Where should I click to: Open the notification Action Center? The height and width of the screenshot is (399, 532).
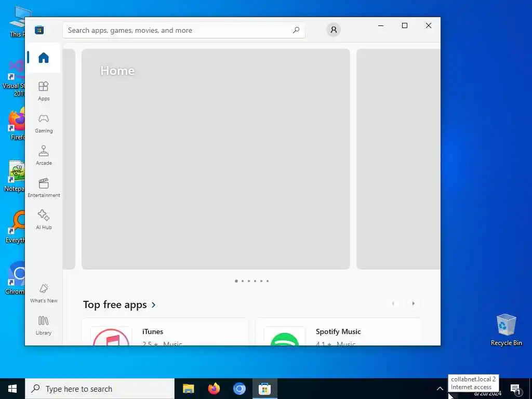pos(515,389)
